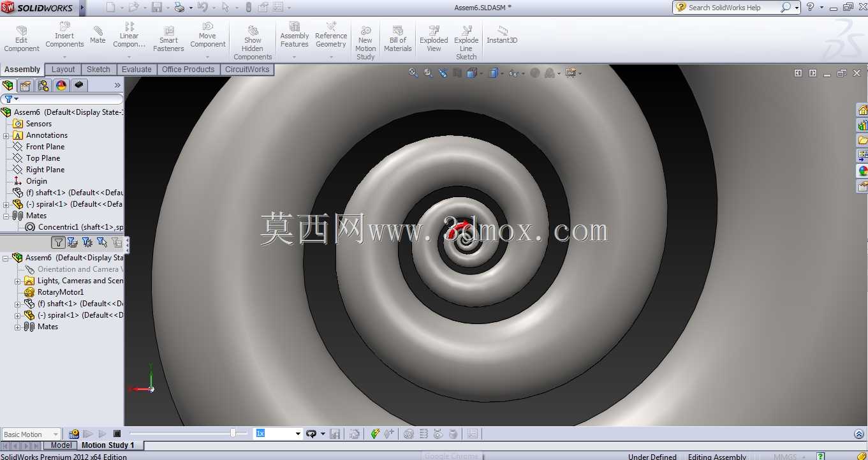Image resolution: width=868 pixels, height=460 pixels.
Task: Open the Office Products tab
Action: (x=188, y=70)
